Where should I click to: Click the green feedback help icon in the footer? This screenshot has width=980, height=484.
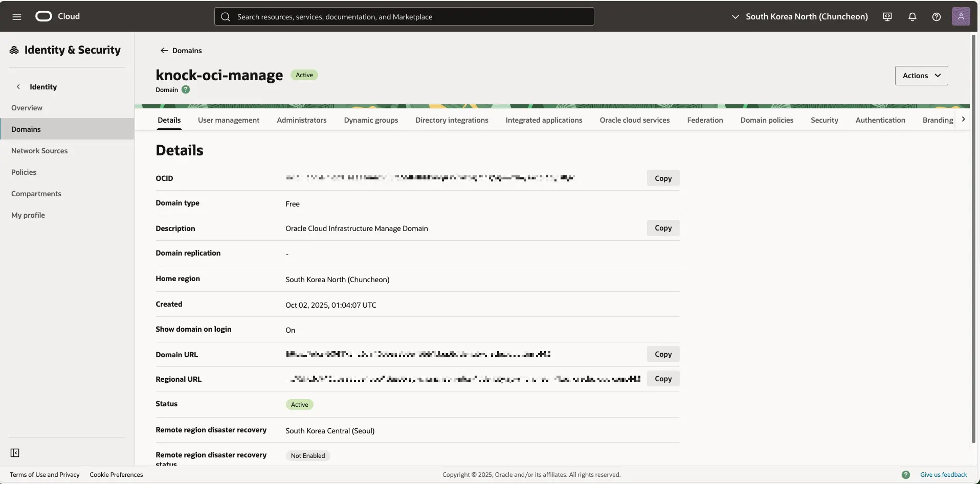(906, 475)
